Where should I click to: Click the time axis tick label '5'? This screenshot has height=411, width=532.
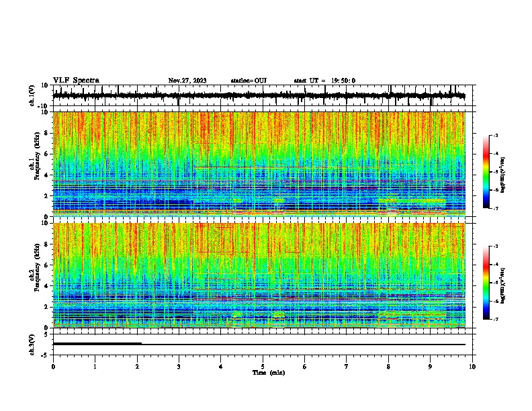coord(263,367)
